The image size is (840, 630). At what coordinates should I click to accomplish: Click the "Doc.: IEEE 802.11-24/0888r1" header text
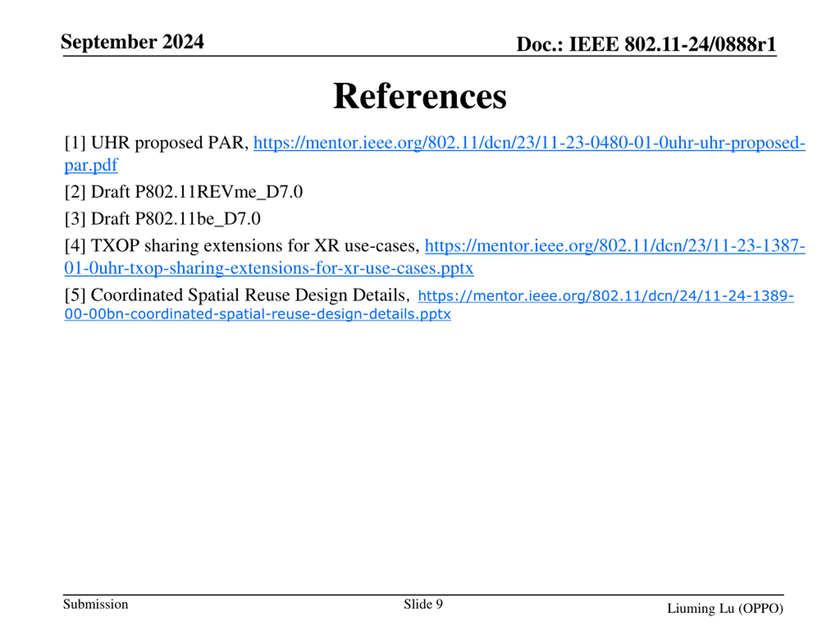coord(646,44)
